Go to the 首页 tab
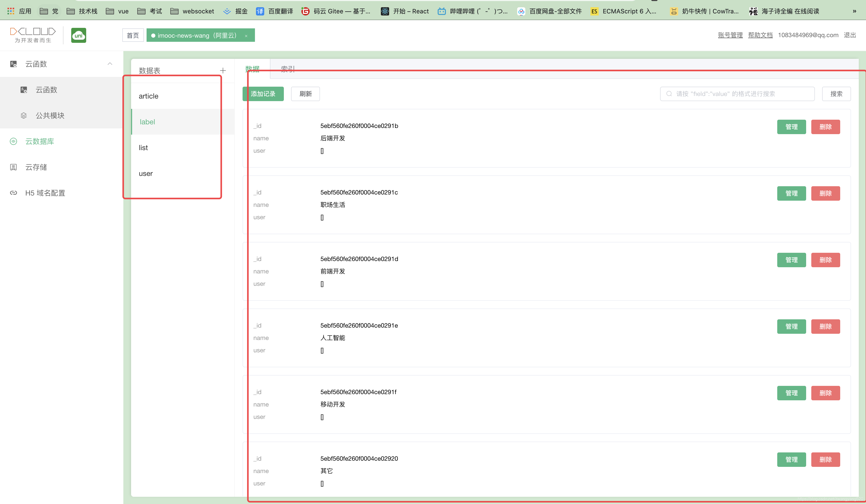Image resolution: width=866 pixels, height=504 pixels. point(133,35)
